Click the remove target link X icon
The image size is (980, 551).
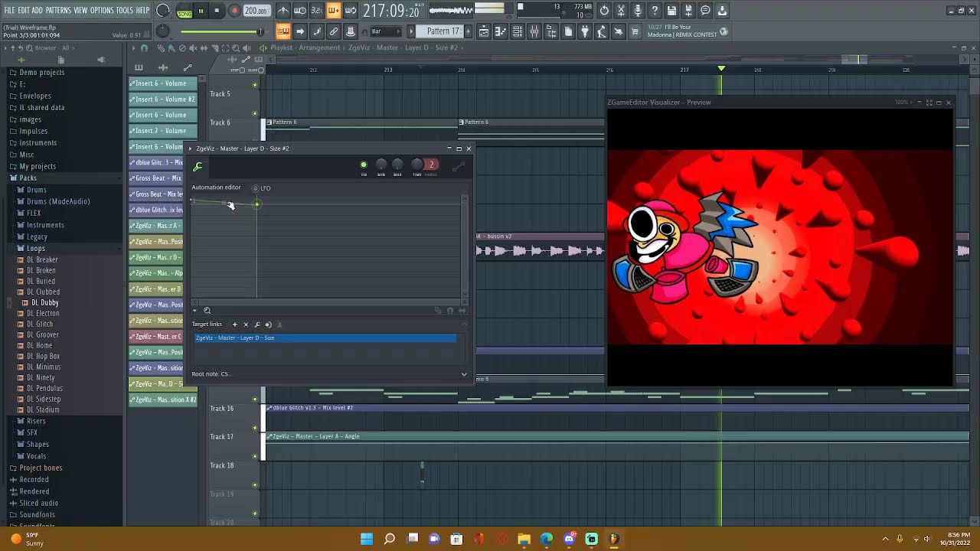pyautogui.click(x=246, y=324)
